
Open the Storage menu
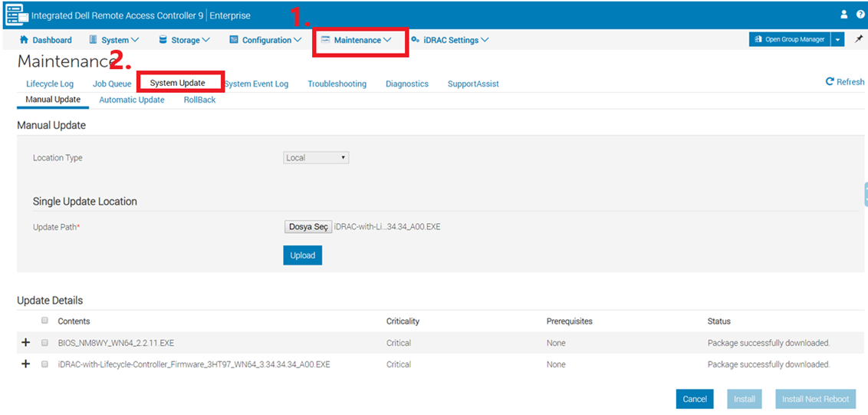point(184,40)
